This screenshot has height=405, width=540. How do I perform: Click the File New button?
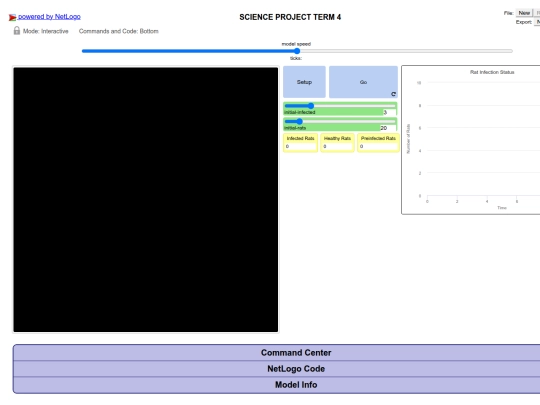[x=524, y=13]
